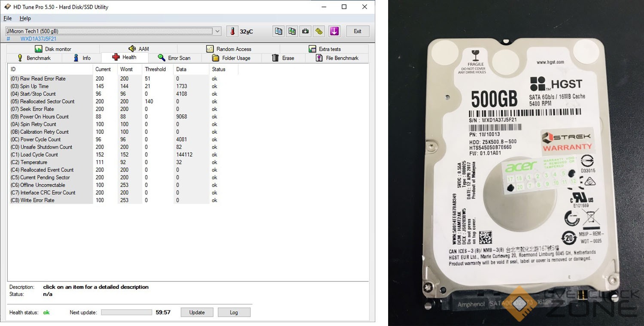644x326 pixels.
Task: Go to the Erase tab
Action: point(283,58)
